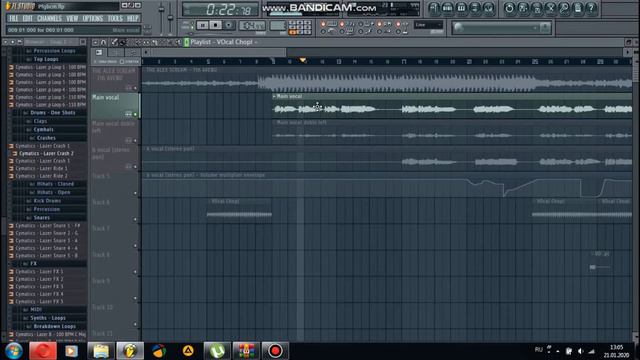Mute Track 5 LED

tap(136, 193)
